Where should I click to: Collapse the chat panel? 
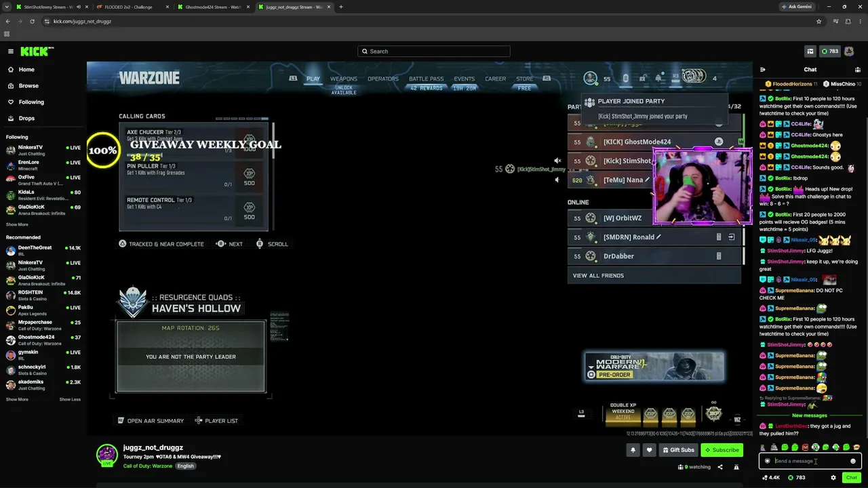pos(763,70)
